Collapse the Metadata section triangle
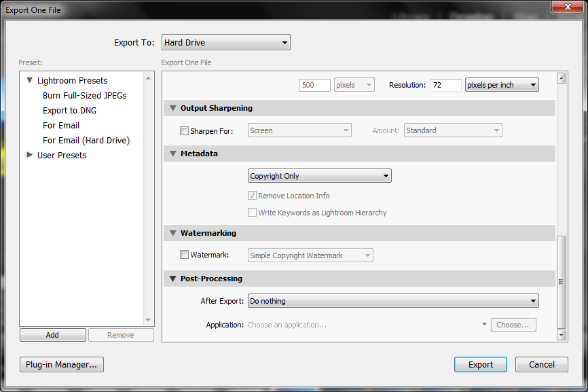The image size is (588, 392). 173,154
